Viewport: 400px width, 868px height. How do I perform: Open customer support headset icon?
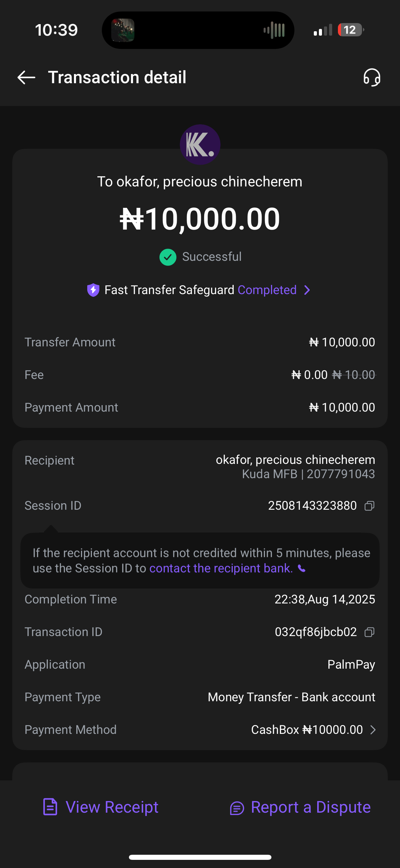372,77
